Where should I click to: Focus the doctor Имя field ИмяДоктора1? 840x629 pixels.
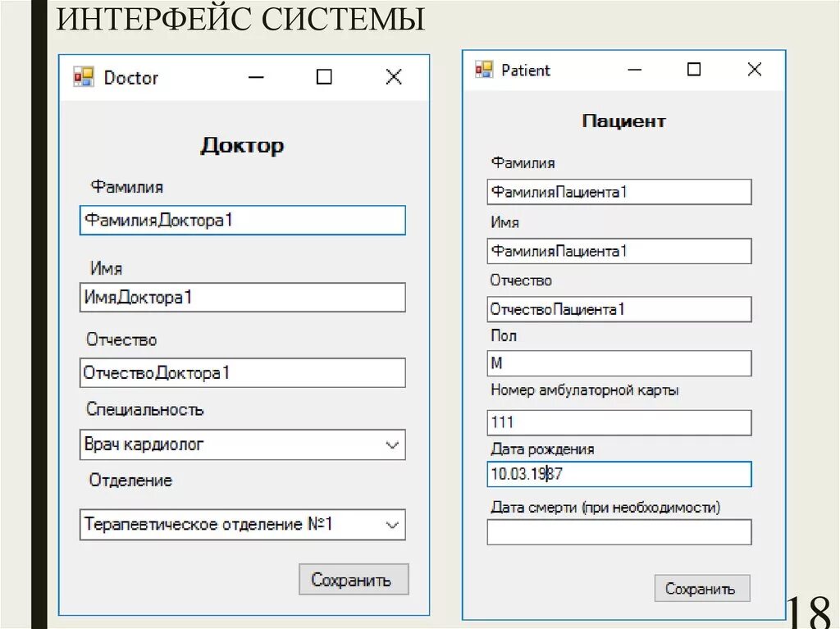pyautogui.click(x=242, y=298)
